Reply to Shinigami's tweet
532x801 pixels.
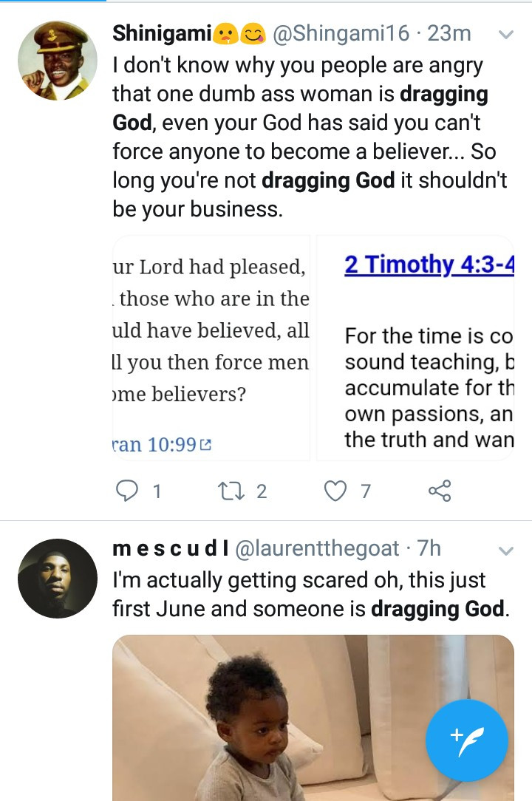coord(129,491)
